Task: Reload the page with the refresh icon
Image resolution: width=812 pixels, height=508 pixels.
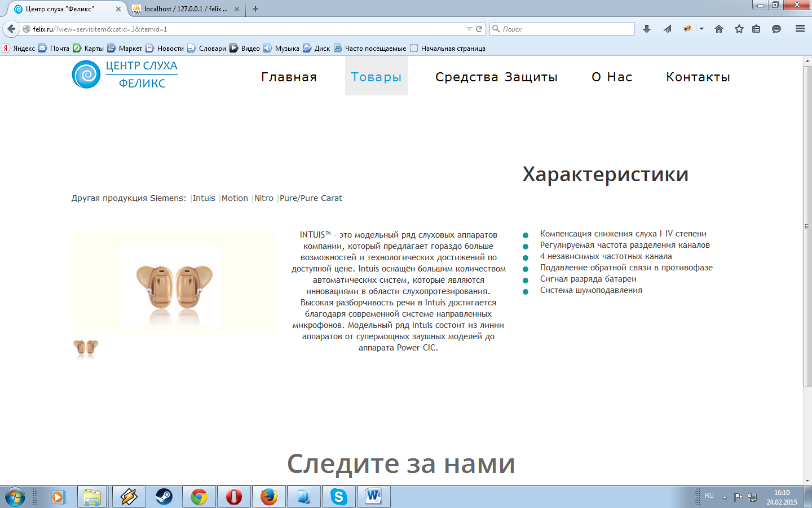Action: click(479, 29)
